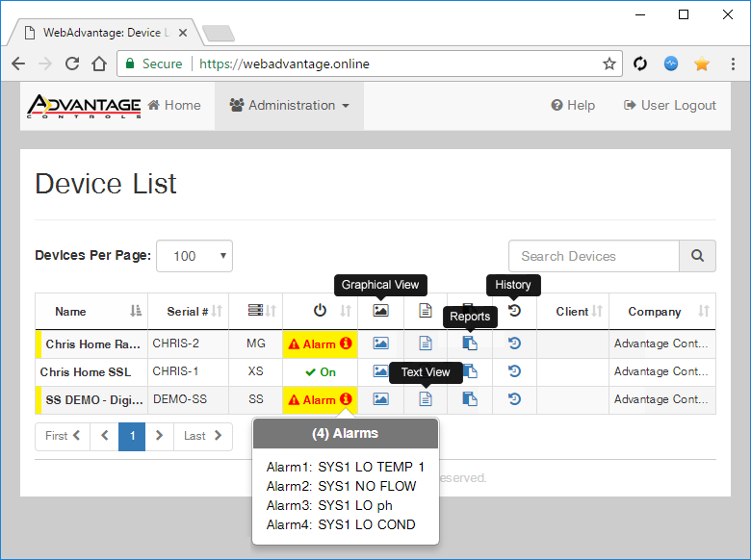Open text view for Chris Home Ra... device

point(426,344)
